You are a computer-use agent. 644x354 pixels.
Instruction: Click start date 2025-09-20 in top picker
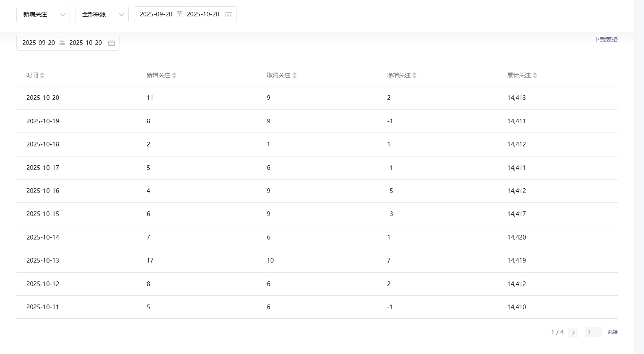pyautogui.click(x=156, y=14)
